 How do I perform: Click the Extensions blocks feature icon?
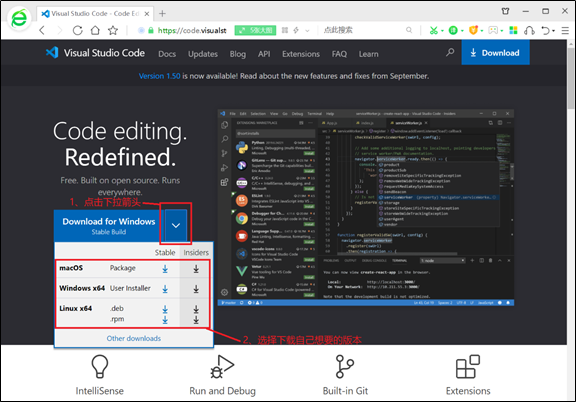click(468, 366)
